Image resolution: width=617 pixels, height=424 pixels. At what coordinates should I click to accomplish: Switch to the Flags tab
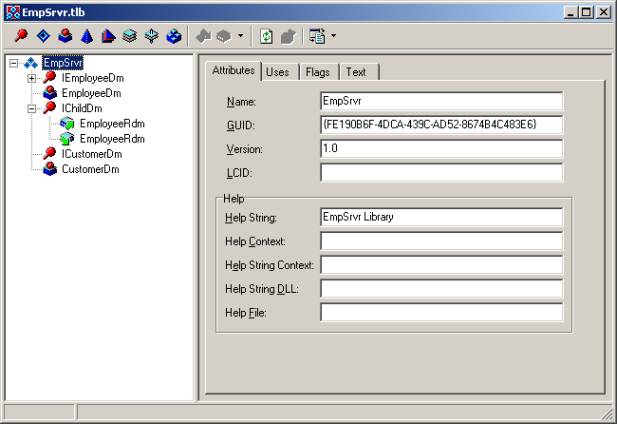[x=319, y=72]
